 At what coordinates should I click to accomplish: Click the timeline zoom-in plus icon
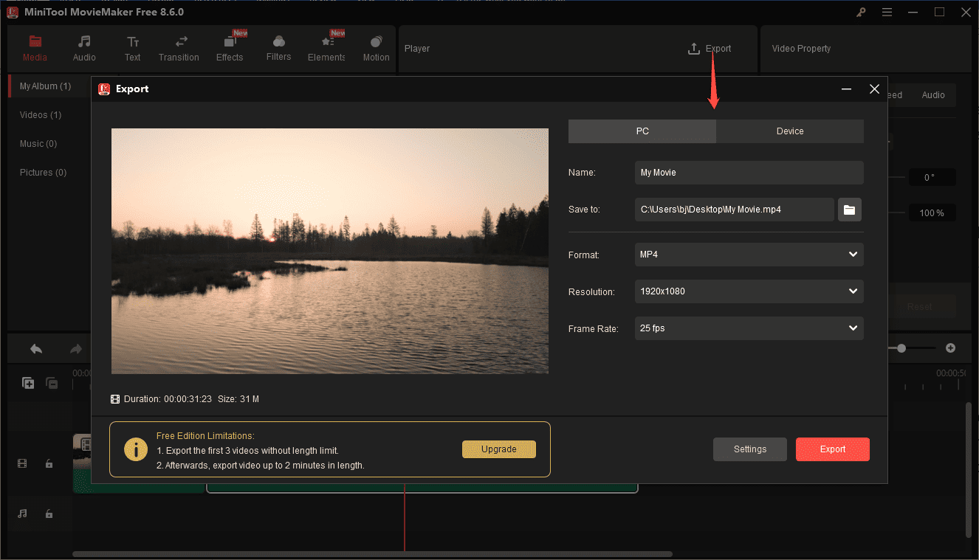point(951,348)
